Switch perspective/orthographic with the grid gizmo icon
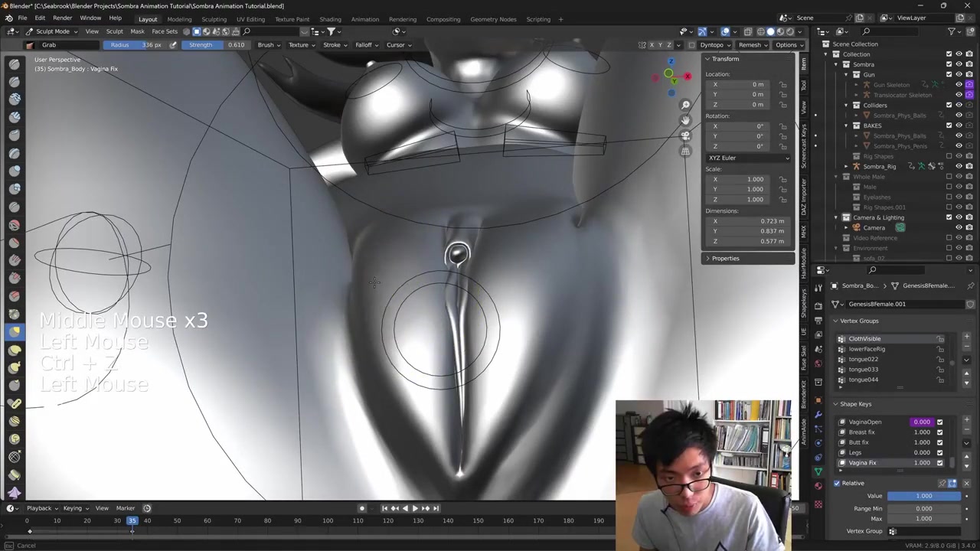Screen dimensions: 980x551 685,151
